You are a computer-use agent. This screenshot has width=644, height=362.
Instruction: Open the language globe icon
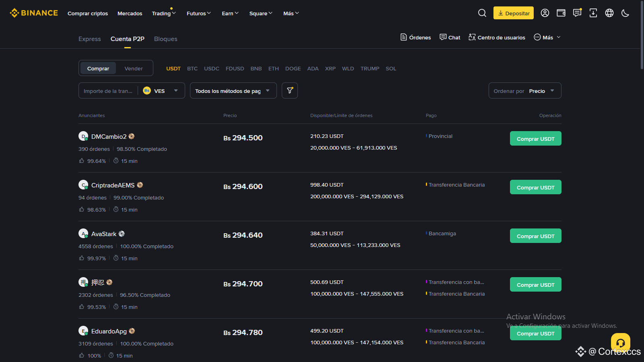point(609,13)
